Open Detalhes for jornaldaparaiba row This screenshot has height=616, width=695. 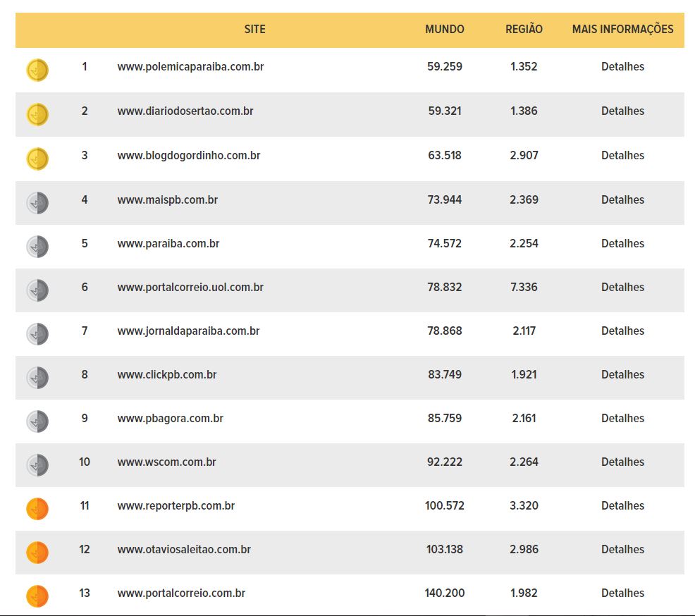622,331
